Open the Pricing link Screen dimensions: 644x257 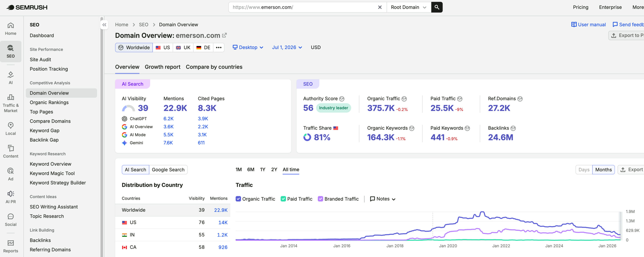click(581, 7)
